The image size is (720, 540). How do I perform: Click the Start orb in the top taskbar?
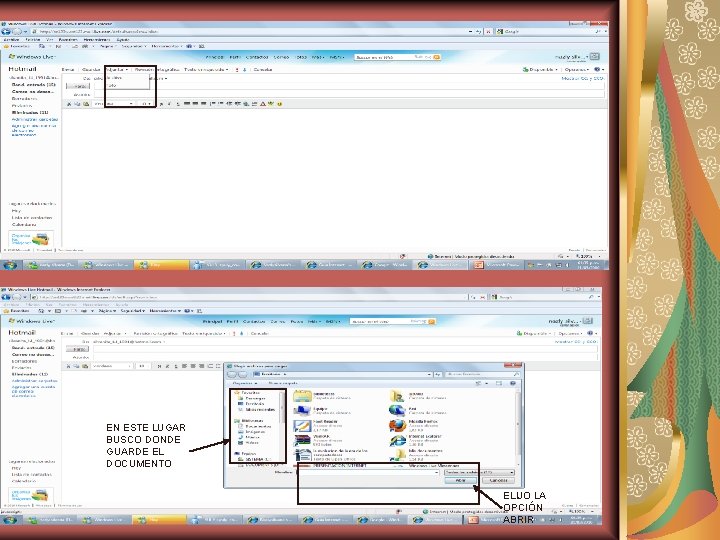coord(10,265)
